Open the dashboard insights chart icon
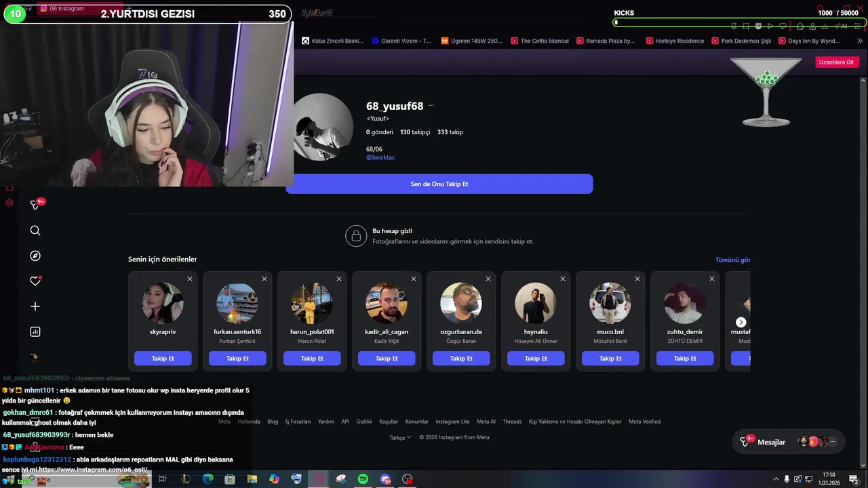Screen dimensions: 868x488 click(35, 331)
